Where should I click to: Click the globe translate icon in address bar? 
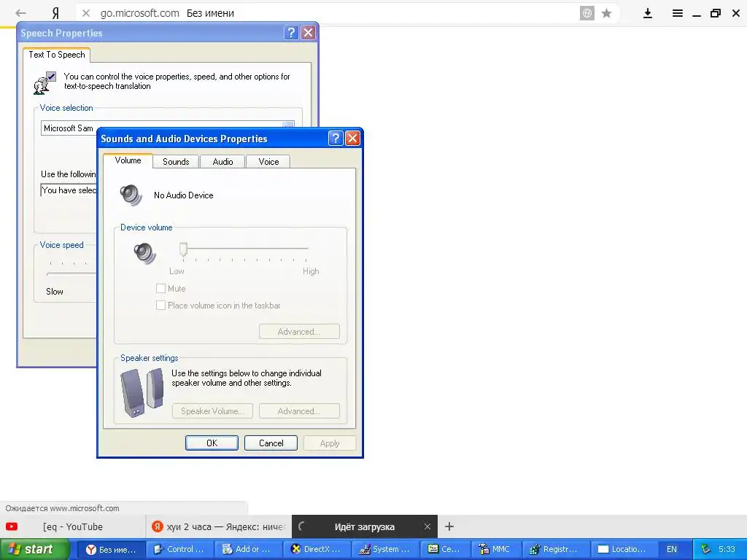point(587,13)
